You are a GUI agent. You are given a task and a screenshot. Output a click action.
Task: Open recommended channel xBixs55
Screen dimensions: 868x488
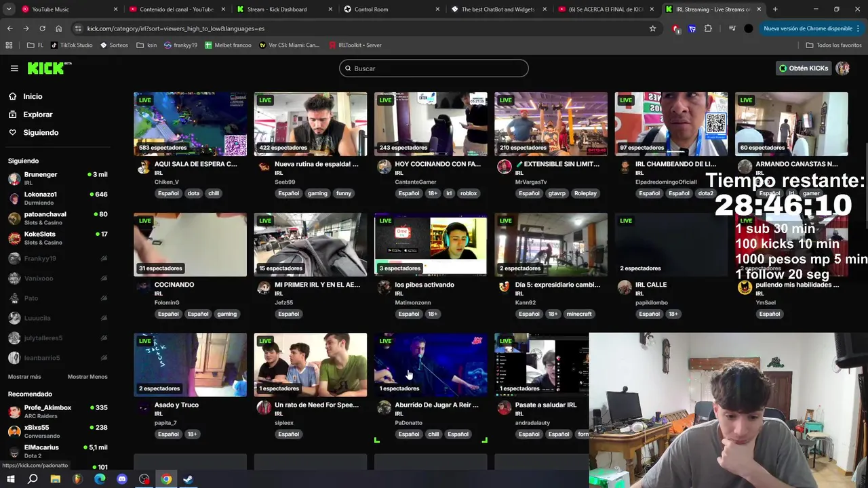(x=58, y=431)
